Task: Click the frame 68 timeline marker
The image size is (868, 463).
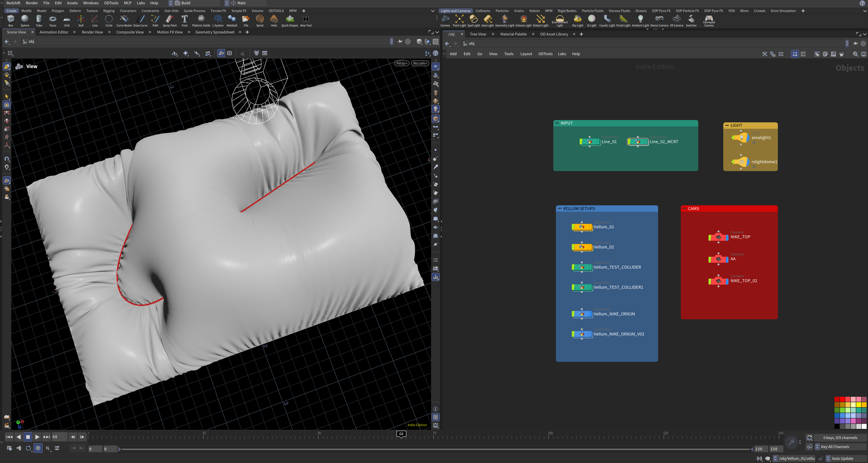Action: click(401, 434)
